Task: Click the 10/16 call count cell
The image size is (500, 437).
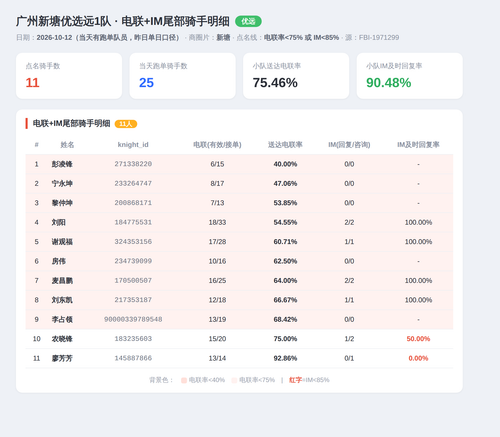Action: [x=217, y=261]
